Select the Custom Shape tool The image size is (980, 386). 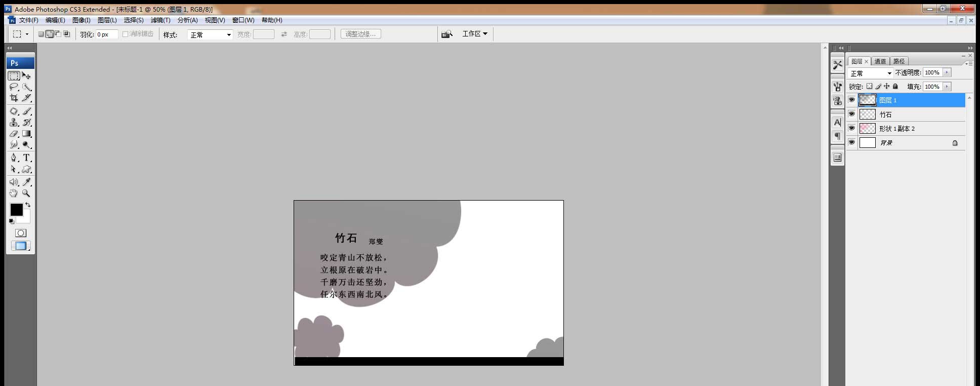[27, 169]
